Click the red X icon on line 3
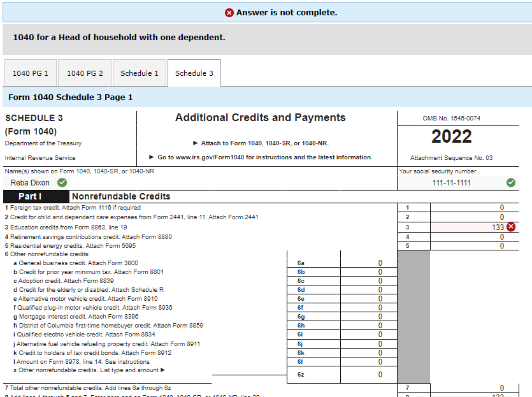Screen dimensions: 532x397 click(x=511, y=227)
